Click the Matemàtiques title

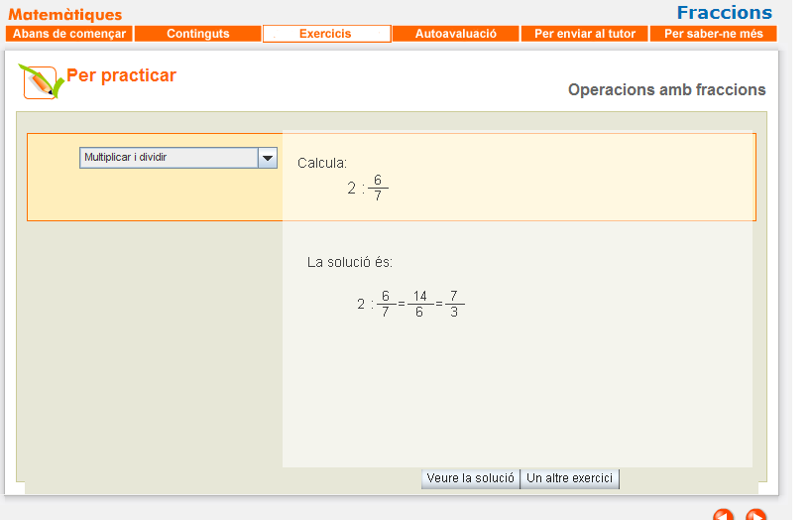tap(65, 15)
